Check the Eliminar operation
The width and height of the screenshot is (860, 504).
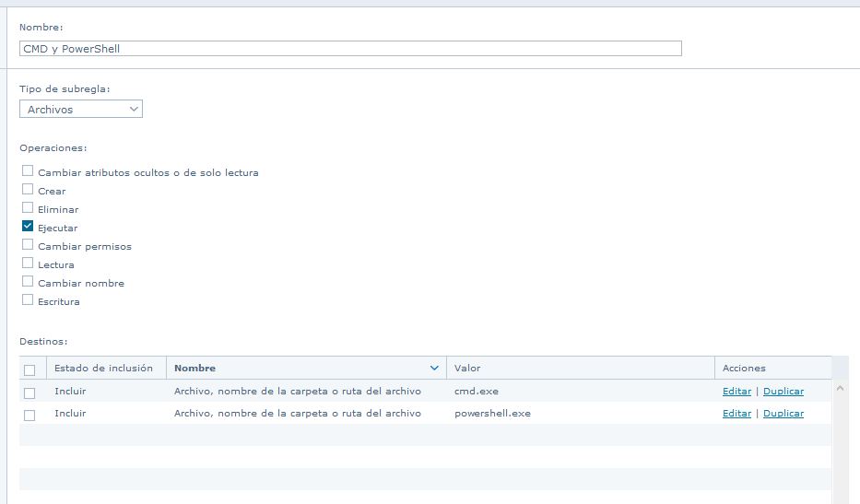[x=28, y=208]
